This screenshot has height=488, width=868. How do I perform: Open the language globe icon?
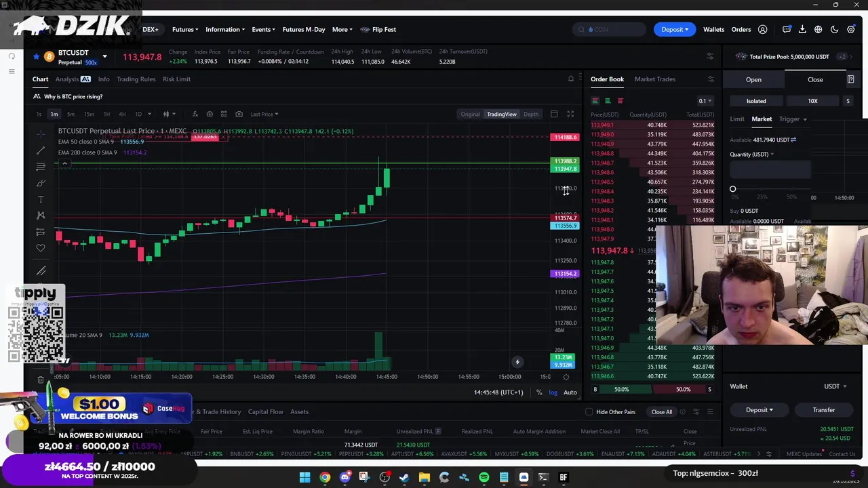pos(818,30)
